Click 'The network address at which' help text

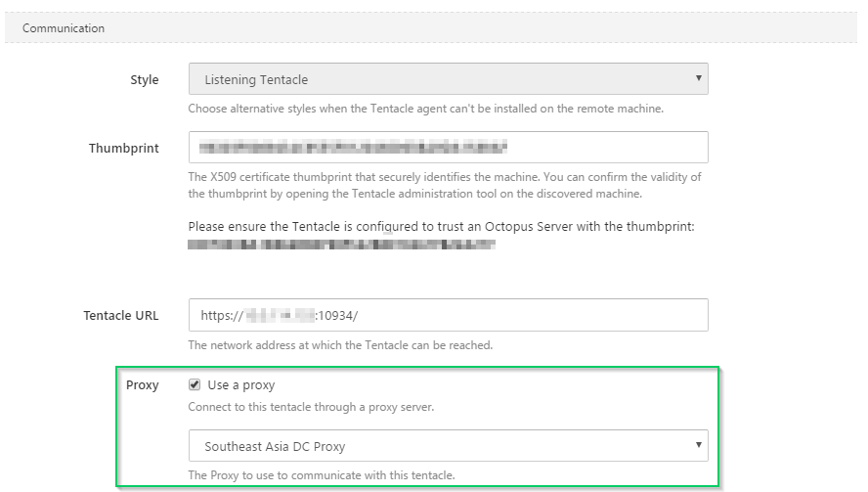[x=340, y=345]
